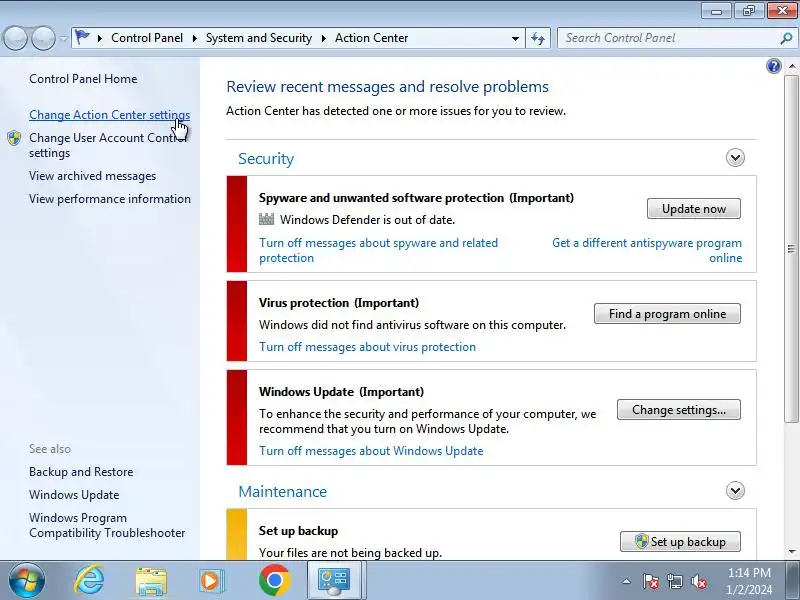The image size is (800, 600).
Task: Click the Set up backup button
Action: pyautogui.click(x=680, y=542)
